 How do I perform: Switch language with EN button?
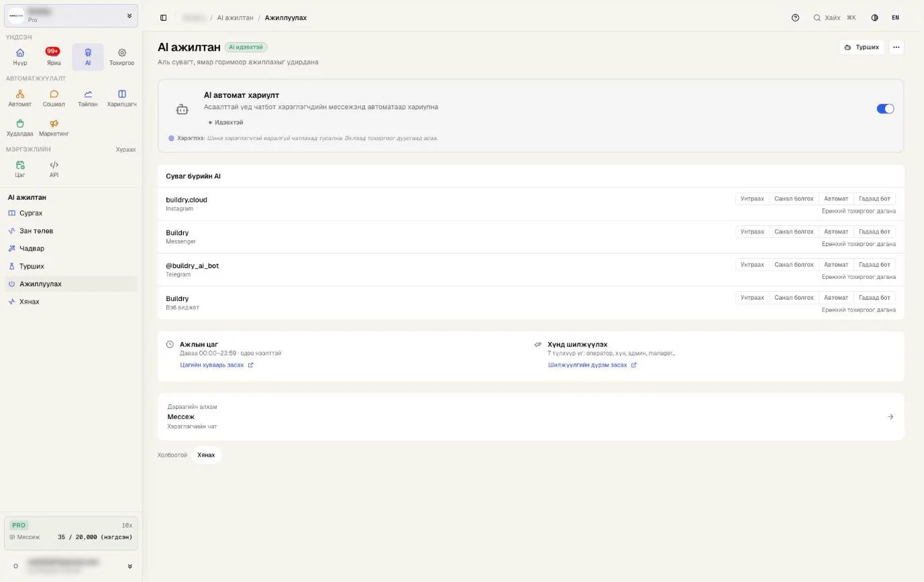(895, 17)
